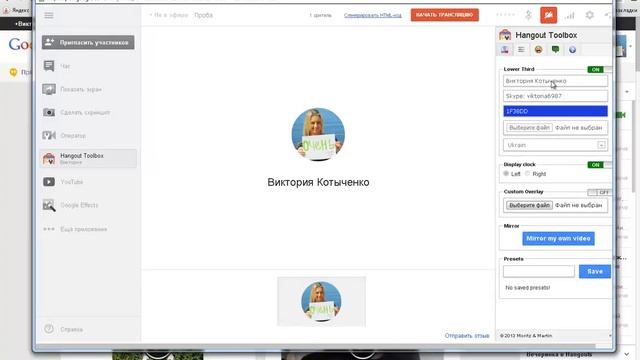Screen dimensions: 640x360
Task: Click the large round profile photo
Action: [318, 134]
